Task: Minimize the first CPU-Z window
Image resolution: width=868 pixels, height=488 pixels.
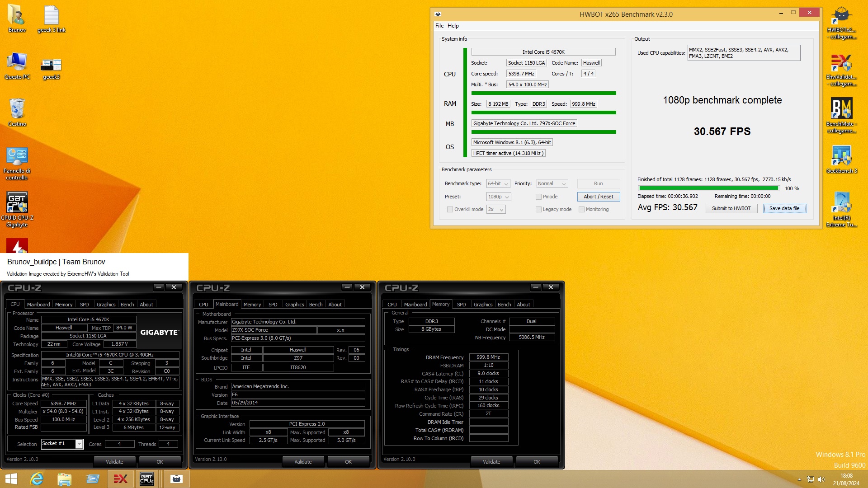Action: pyautogui.click(x=158, y=287)
